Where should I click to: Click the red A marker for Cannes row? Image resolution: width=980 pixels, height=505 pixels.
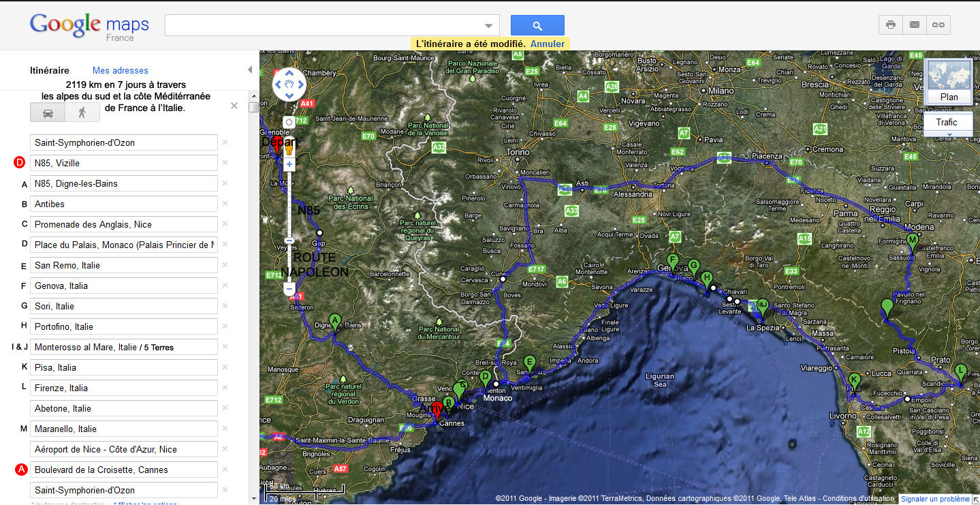pyautogui.click(x=20, y=470)
